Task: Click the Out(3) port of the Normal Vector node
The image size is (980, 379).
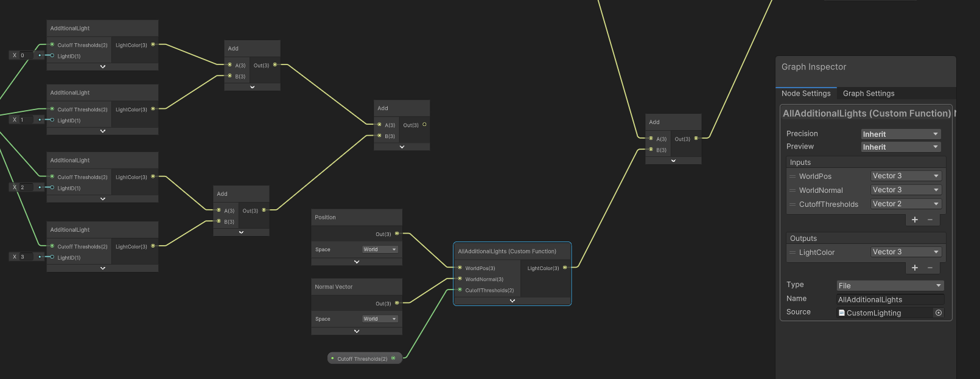Action: [397, 303]
